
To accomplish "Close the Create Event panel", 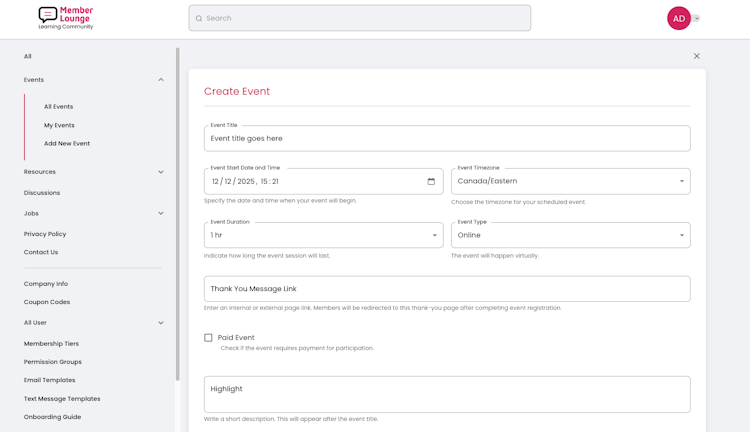I will 697,56.
